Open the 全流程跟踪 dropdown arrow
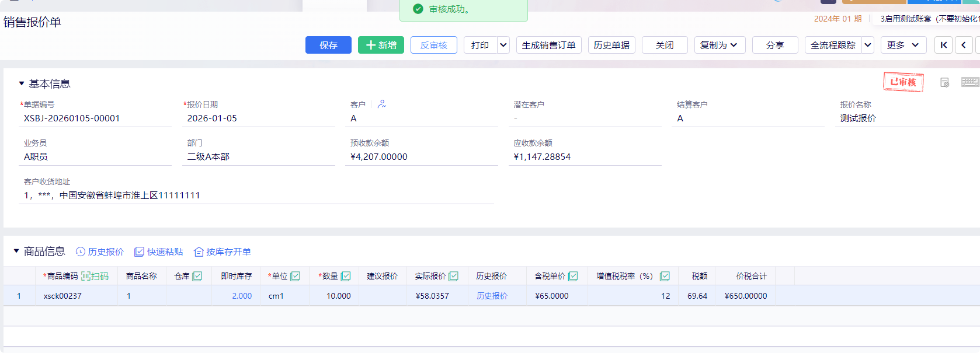This screenshot has height=353, width=980. [x=868, y=45]
